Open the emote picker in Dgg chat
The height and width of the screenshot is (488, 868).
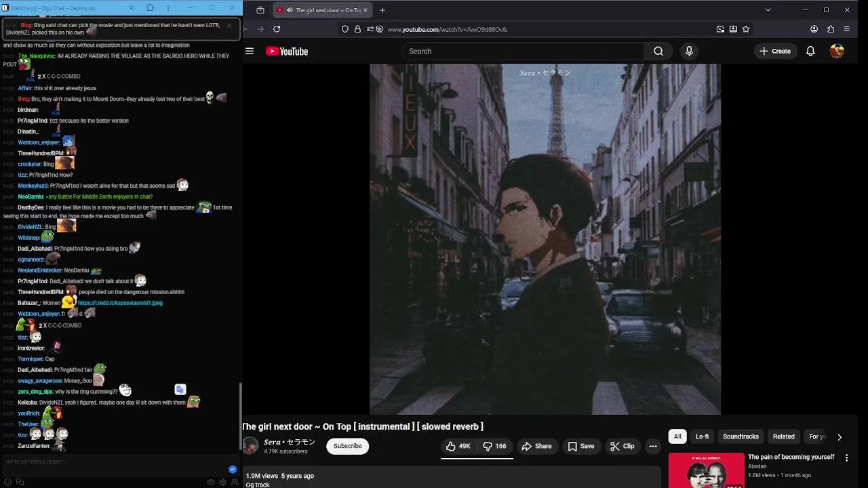(x=7, y=482)
